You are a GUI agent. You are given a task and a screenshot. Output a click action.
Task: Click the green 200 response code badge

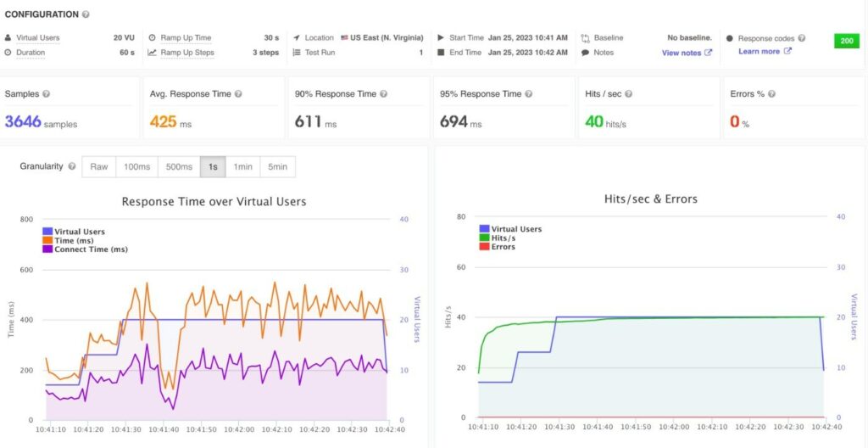(847, 41)
